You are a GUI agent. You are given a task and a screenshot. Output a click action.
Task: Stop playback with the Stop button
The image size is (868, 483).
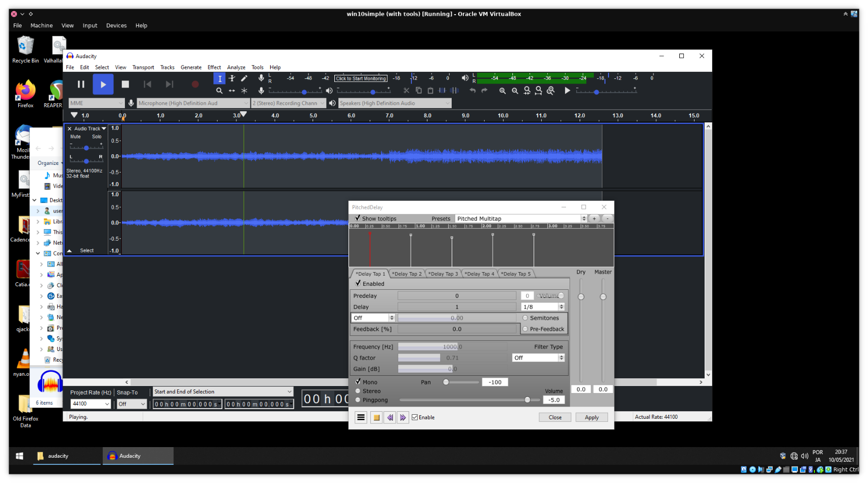click(x=125, y=84)
